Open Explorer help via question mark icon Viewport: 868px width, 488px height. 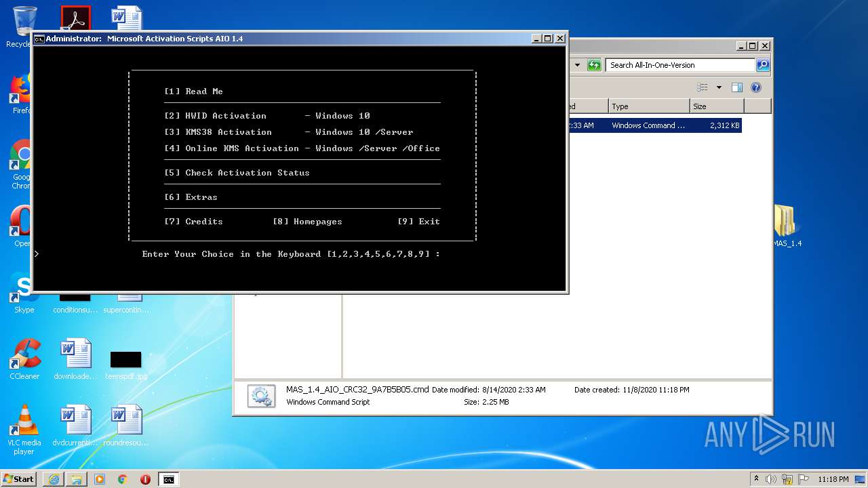point(756,87)
